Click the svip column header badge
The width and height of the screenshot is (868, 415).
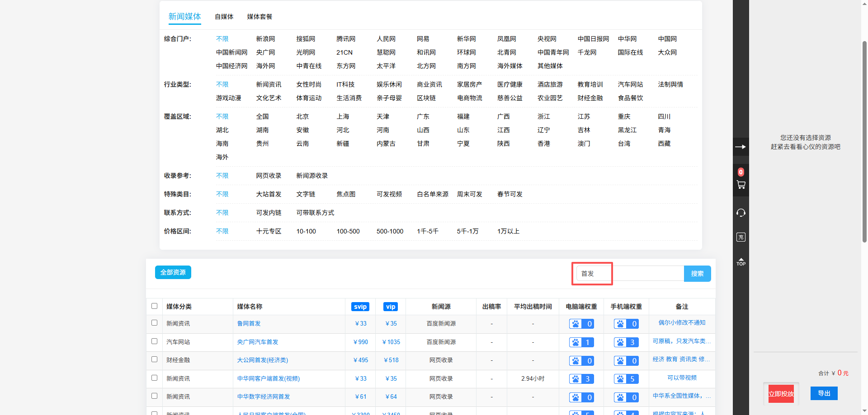[x=360, y=307]
